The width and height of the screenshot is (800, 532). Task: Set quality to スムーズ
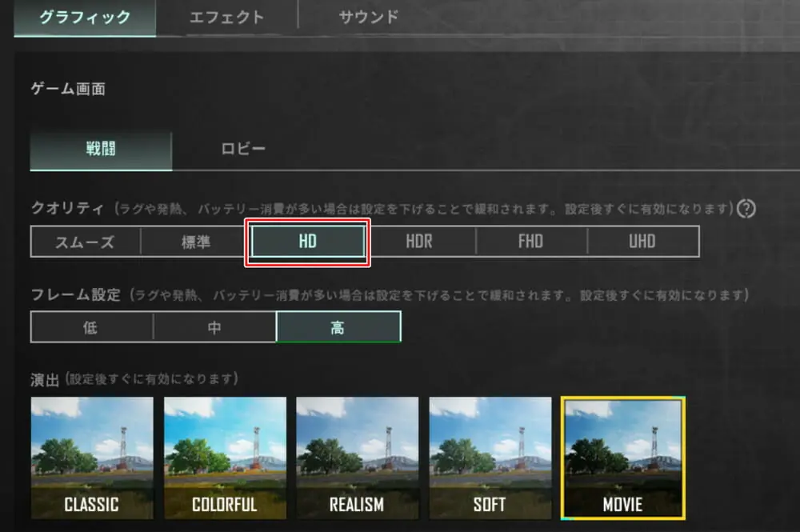pos(86,242)
